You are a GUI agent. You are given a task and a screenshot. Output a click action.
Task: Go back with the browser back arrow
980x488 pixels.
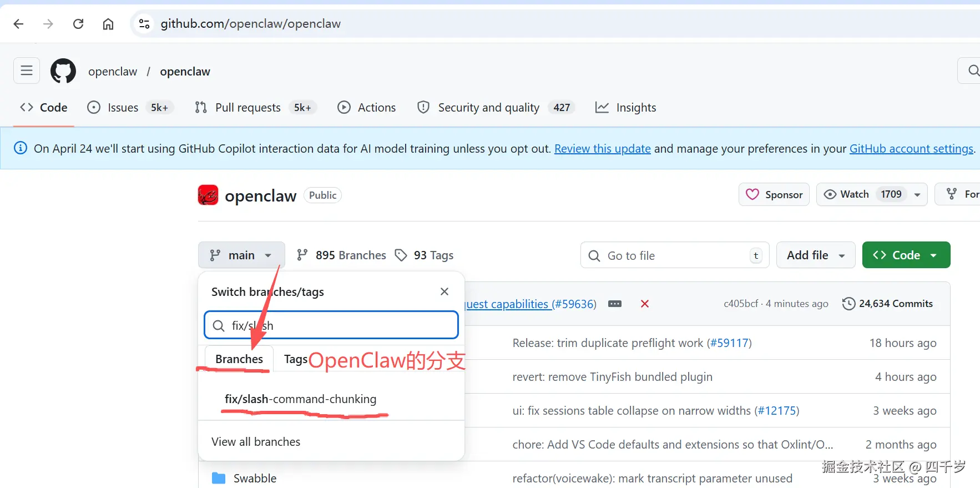[18, 24]
